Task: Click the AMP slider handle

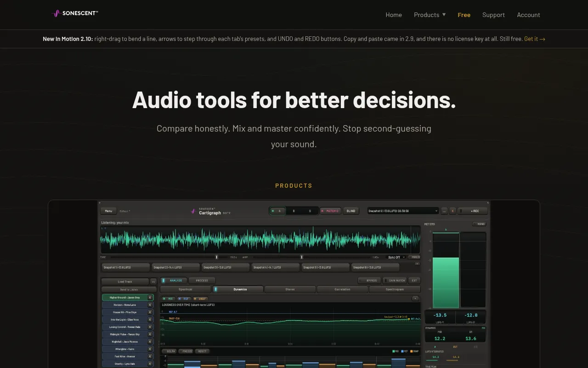Action: 301,257
